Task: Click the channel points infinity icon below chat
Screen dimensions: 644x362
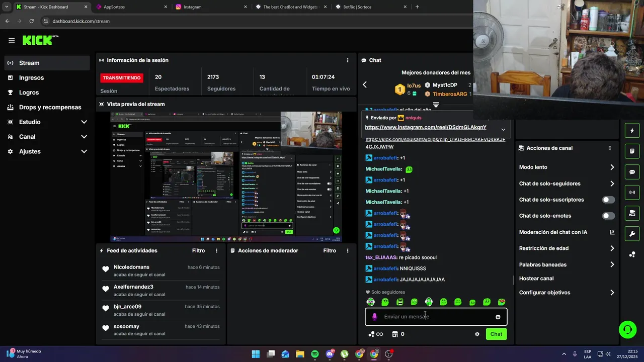Action: pos(376,334)
